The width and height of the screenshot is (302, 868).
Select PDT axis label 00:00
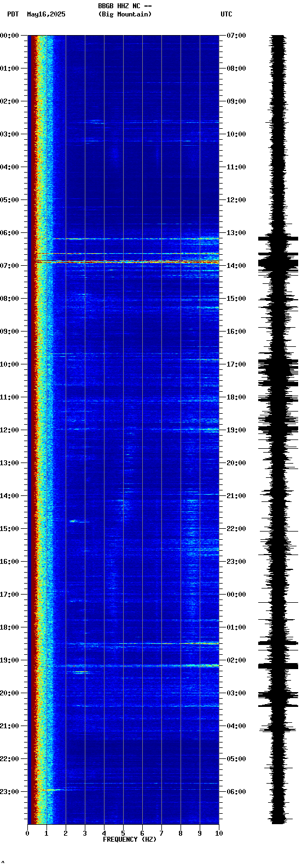[x=10, y=36]
